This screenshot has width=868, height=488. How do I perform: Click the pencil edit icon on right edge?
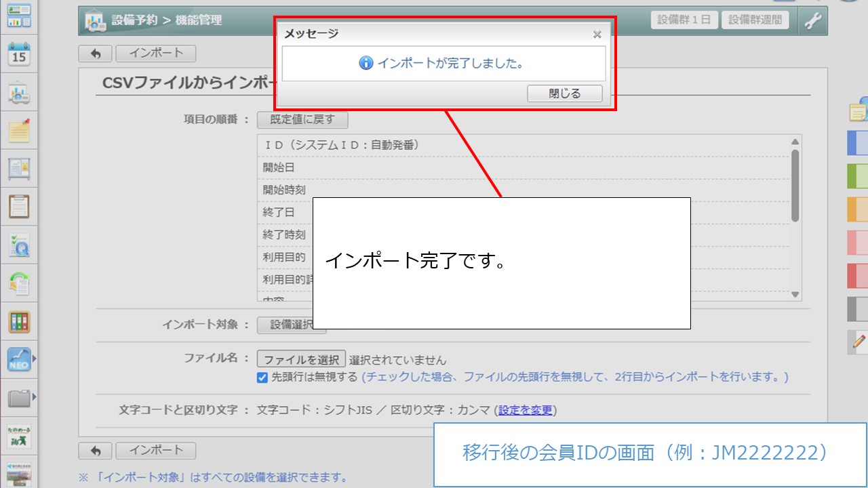point(859,342)
